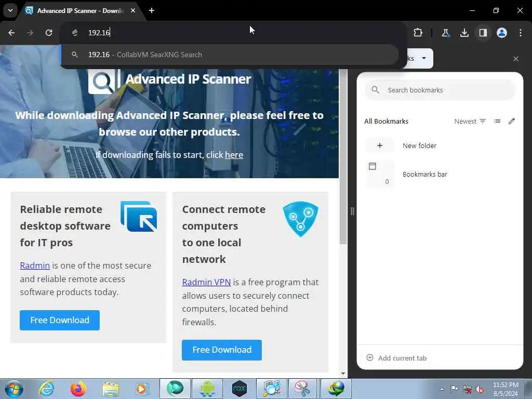Click the 'here' download link

(x=234, y=155)
